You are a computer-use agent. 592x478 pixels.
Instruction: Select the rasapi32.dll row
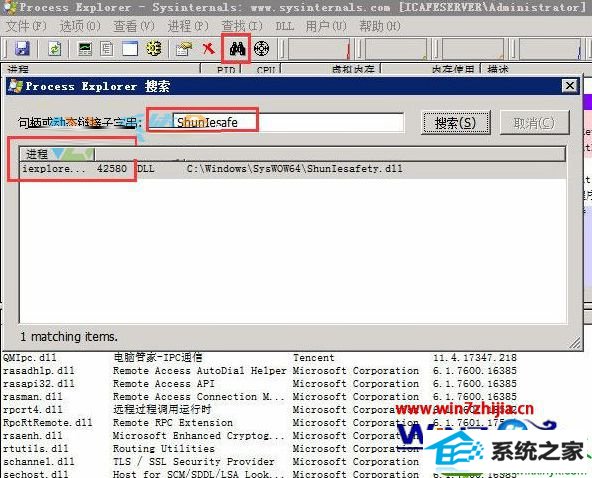(260, 383)
